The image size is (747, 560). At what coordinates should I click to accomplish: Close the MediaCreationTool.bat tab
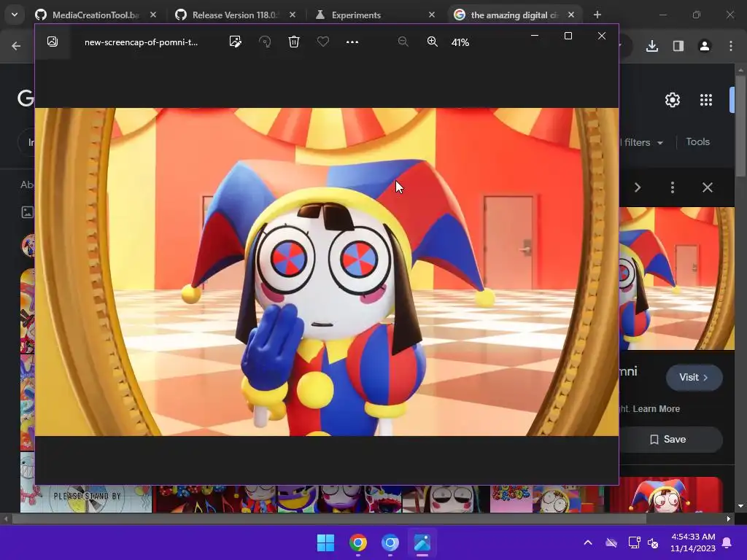(153, 15)
